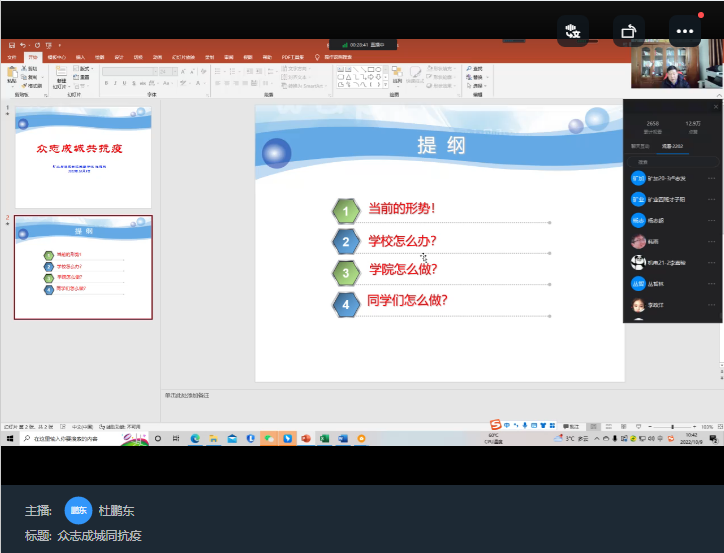Screen dimensions: 724x553
Task: Open the 开始 ribbon tab
Action: (31, 57)
